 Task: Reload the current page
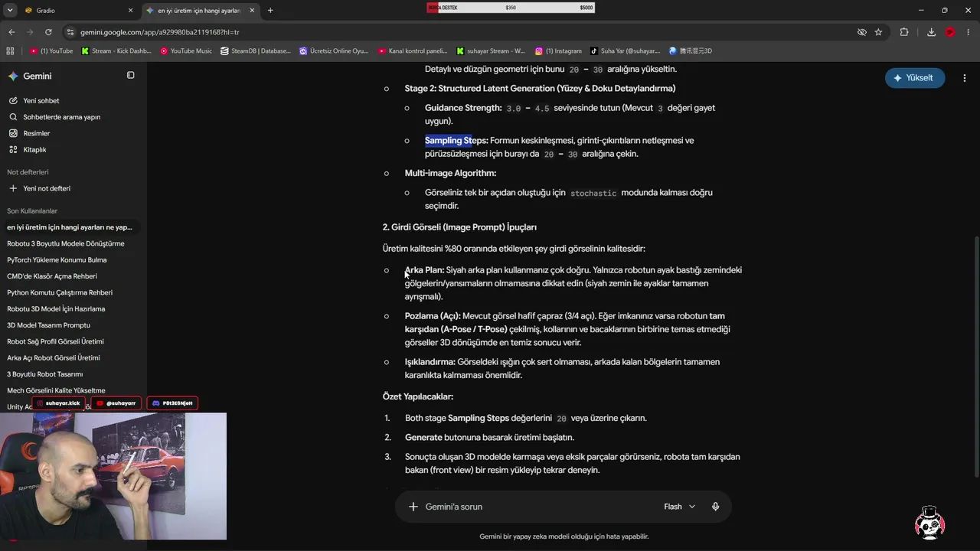click(48, 32)
